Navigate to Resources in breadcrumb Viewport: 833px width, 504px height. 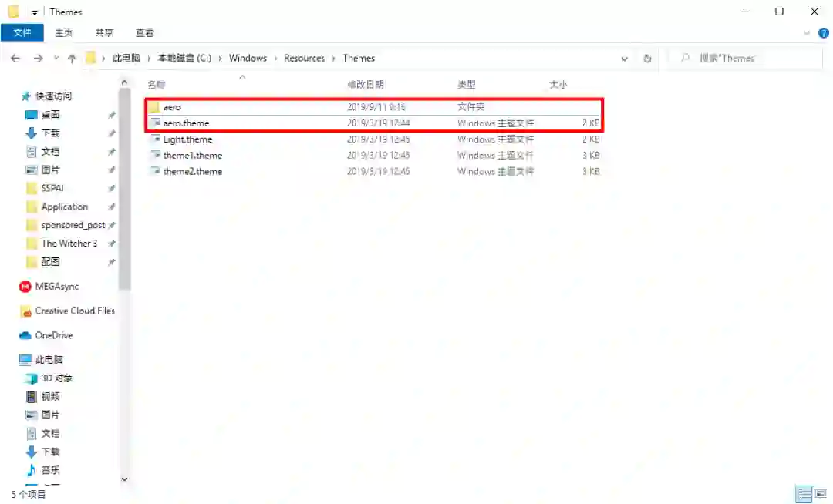point(305,59)
